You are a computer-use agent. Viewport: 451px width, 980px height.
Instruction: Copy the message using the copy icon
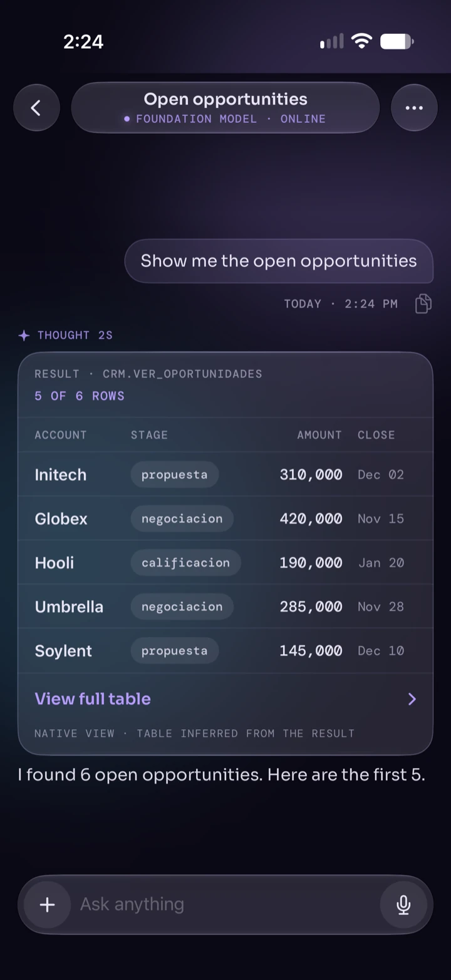(x=423, y=303)
